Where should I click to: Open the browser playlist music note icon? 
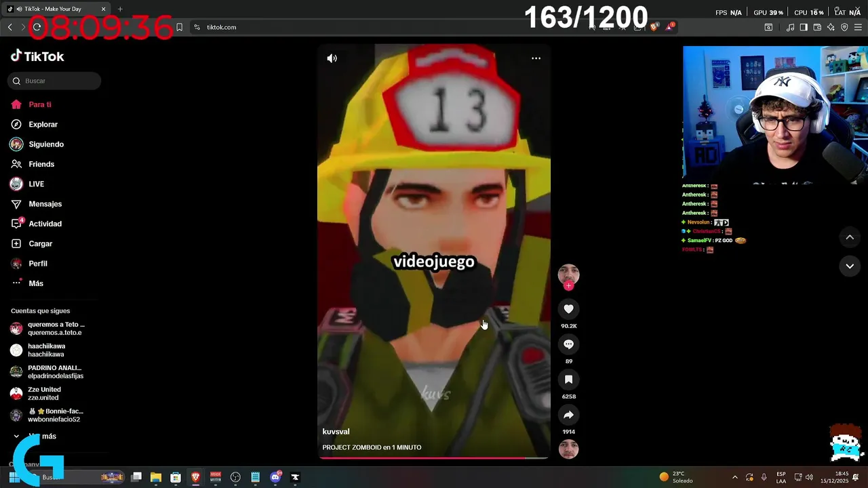[790, 27]
